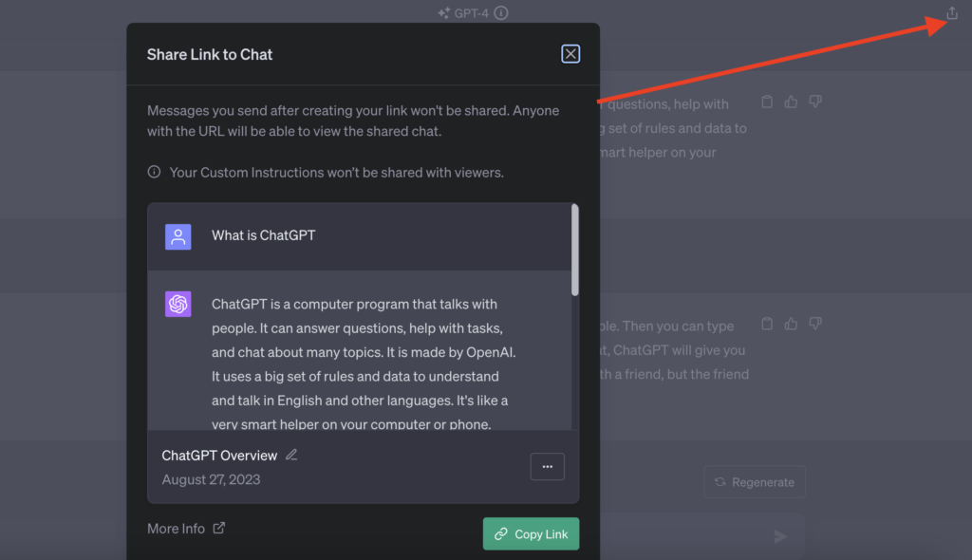Open the more options menu
Viewport: 972px width, 560px height.
tap(547, 466)
